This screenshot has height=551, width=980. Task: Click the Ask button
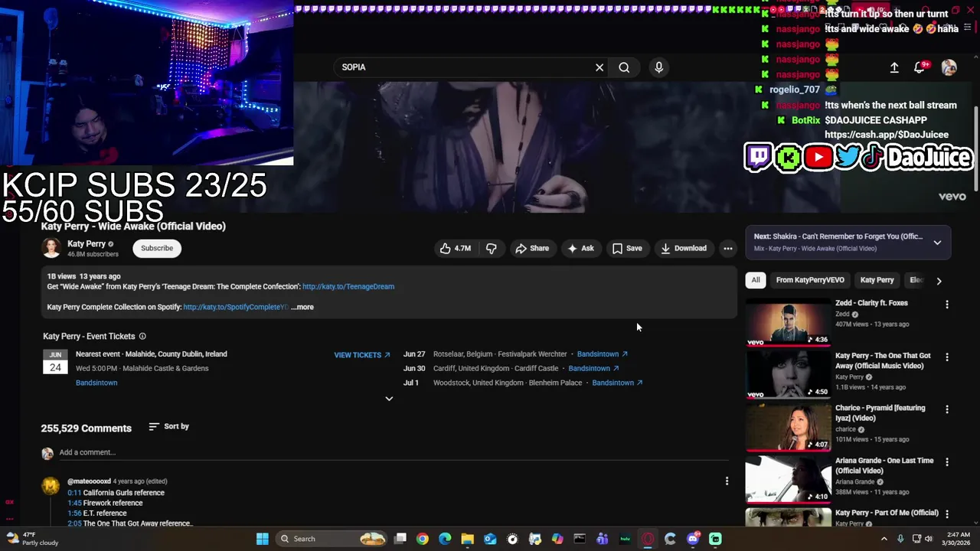pos(580,248)
